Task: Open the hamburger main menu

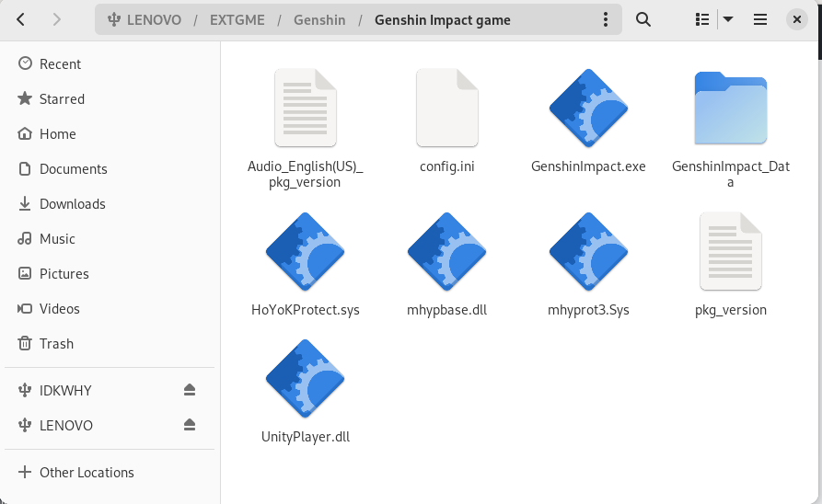Action: (x=760, y=20)
